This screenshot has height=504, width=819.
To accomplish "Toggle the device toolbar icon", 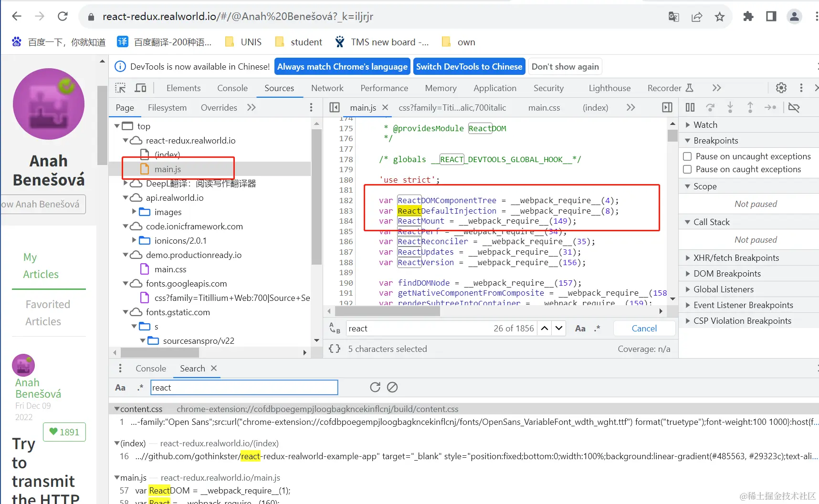I will point(140,88).
